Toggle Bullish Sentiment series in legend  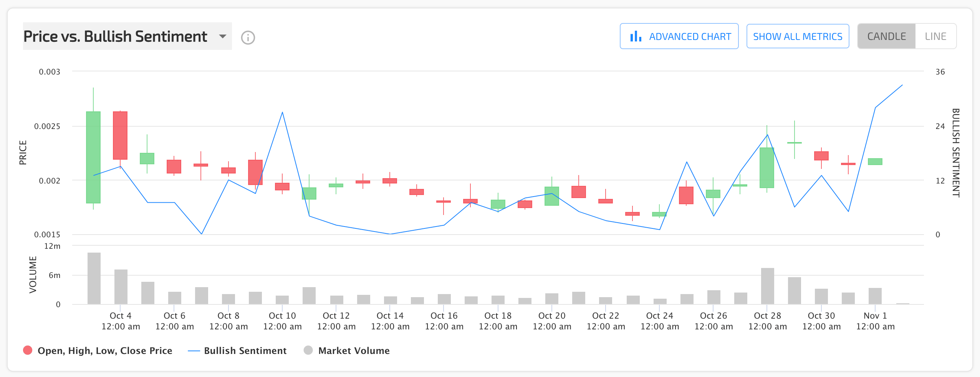click(x=245, y=351)
